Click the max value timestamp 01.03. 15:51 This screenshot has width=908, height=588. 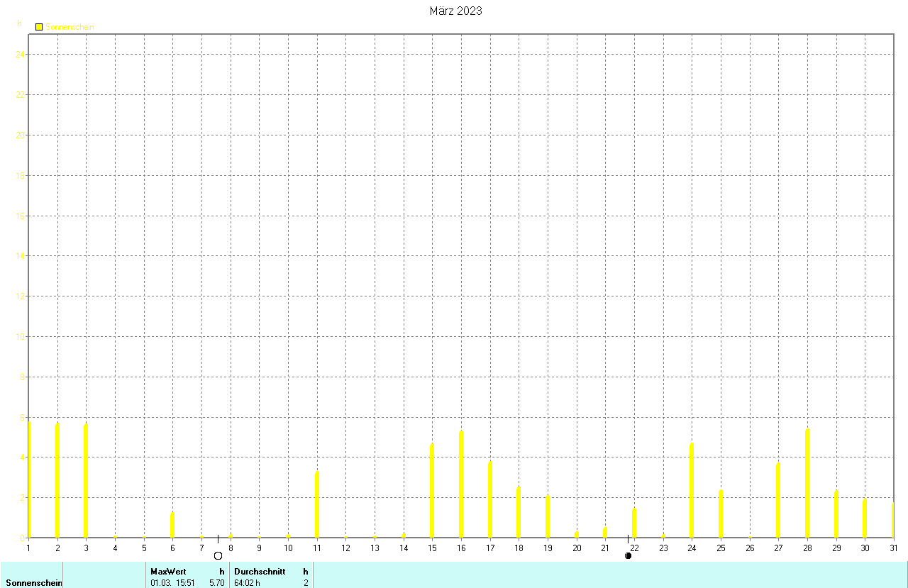[x=172, y=583]
